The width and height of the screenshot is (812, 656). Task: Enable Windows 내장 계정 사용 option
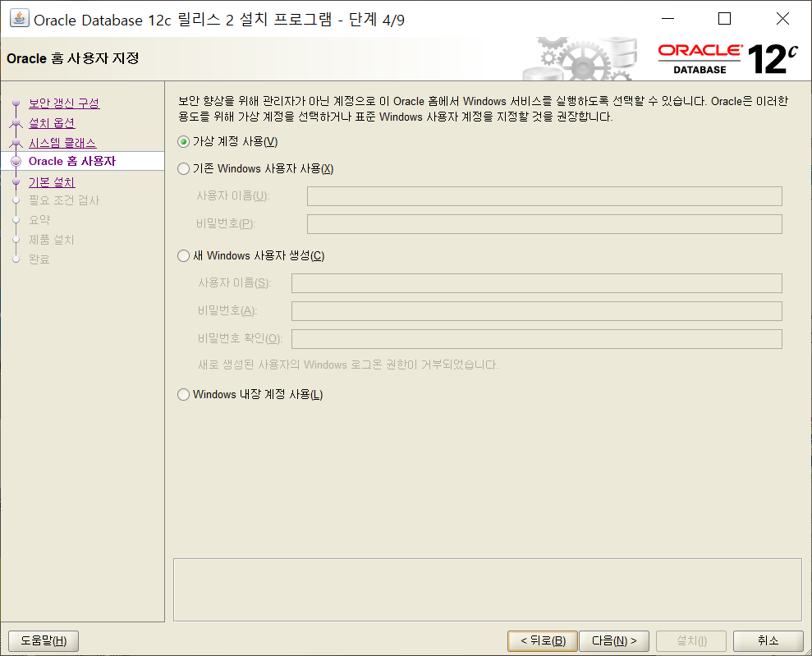click(182, 394)
